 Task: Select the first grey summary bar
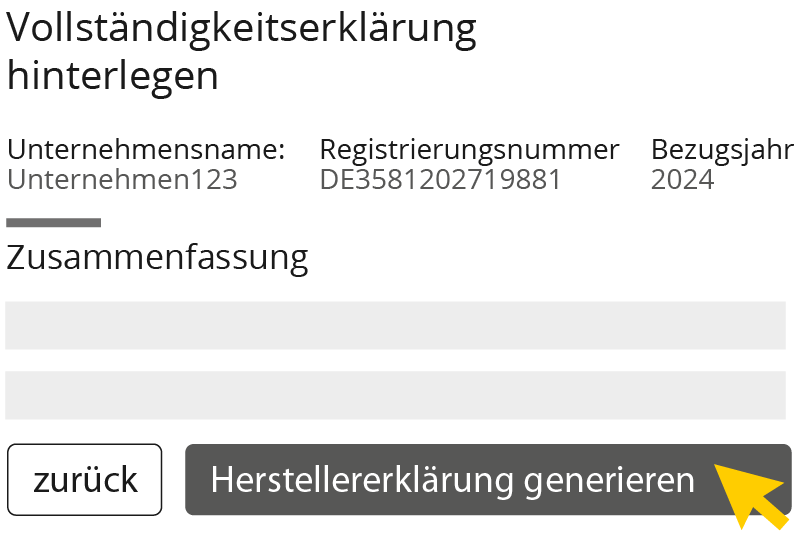(395, 326)
